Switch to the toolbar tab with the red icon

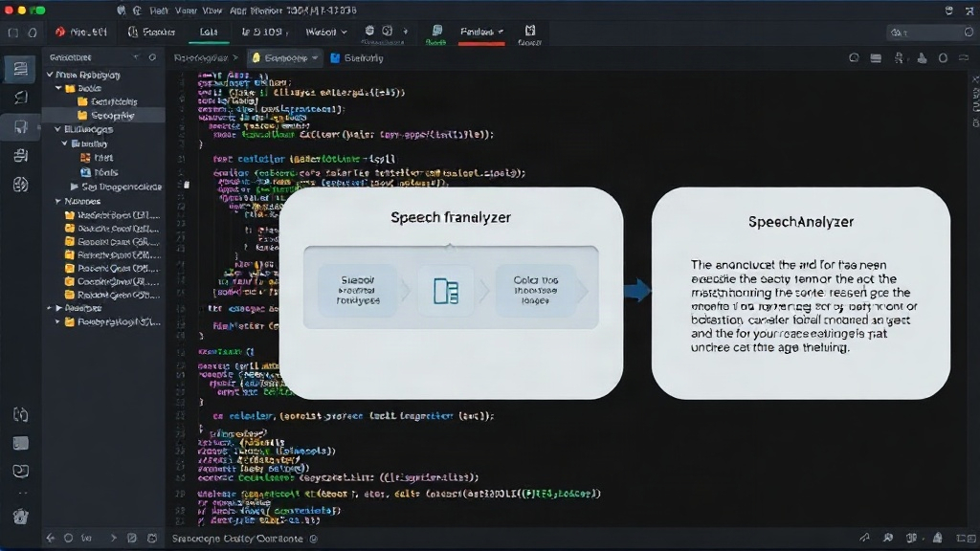[81, 32]
